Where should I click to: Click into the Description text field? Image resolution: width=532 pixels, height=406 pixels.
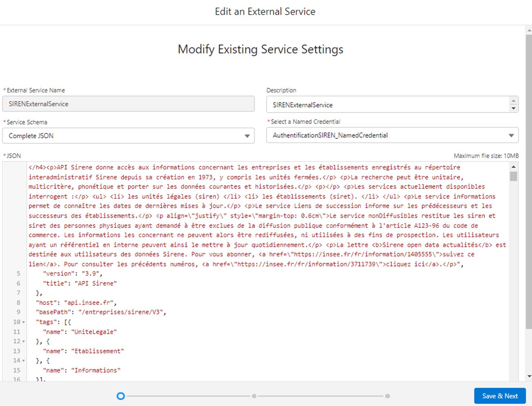coord(387,105)
